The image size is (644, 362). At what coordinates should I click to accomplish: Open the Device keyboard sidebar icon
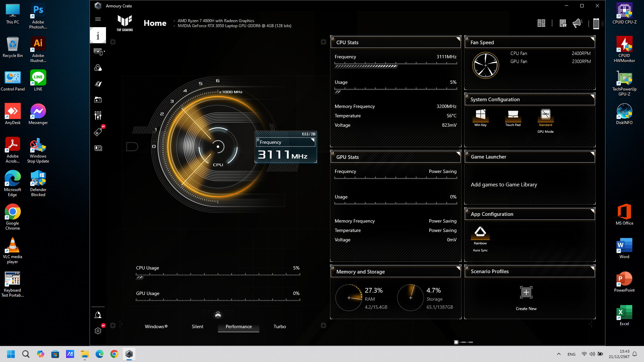click(x=98, y=51)
